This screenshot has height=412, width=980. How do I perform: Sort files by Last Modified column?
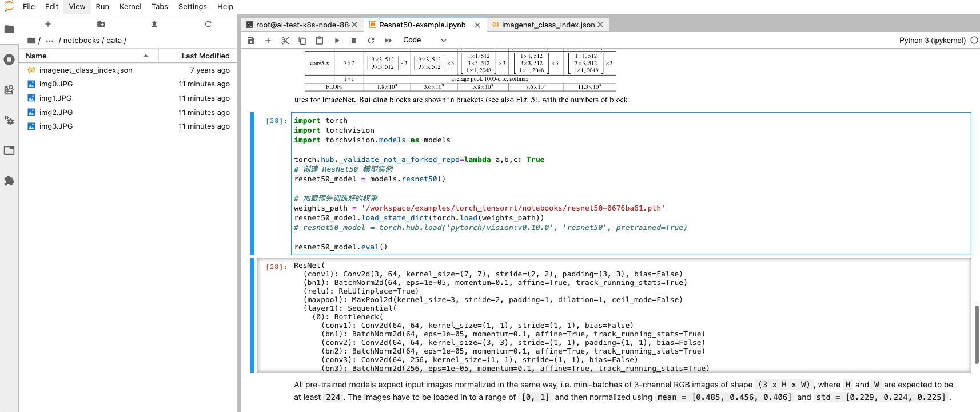[197, 56]
